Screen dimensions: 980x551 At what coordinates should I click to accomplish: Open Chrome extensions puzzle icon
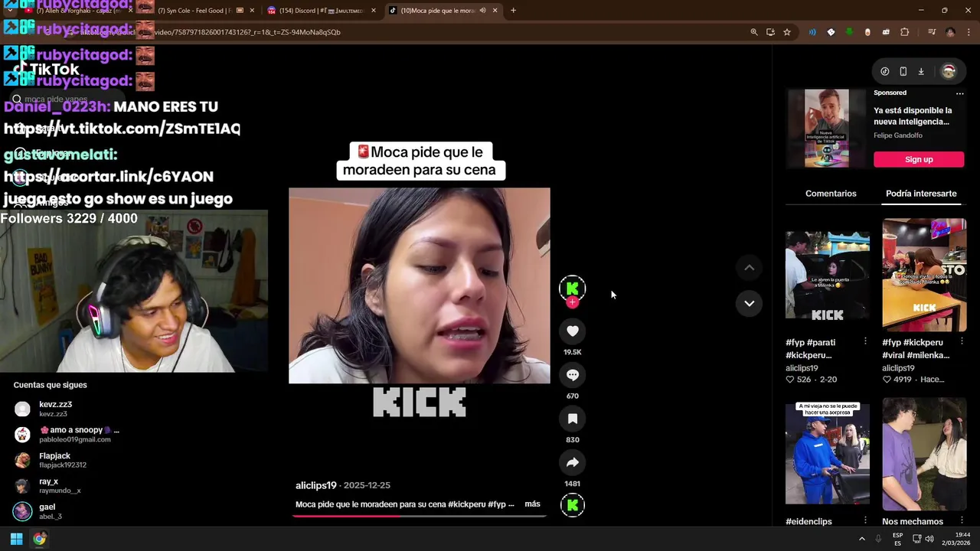coord(905,32)
